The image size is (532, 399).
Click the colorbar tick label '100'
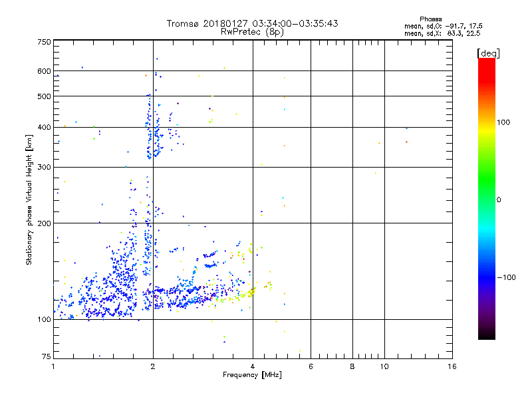[x=503, y=122]
